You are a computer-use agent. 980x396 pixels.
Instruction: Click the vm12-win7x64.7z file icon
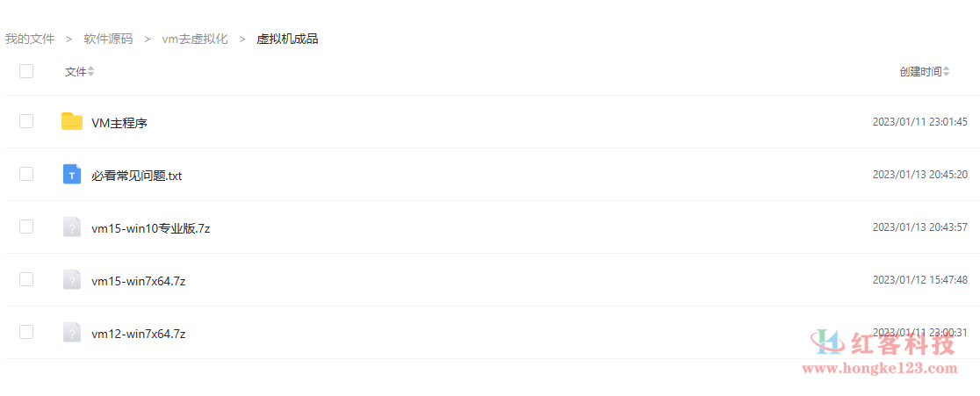point(72,332)
